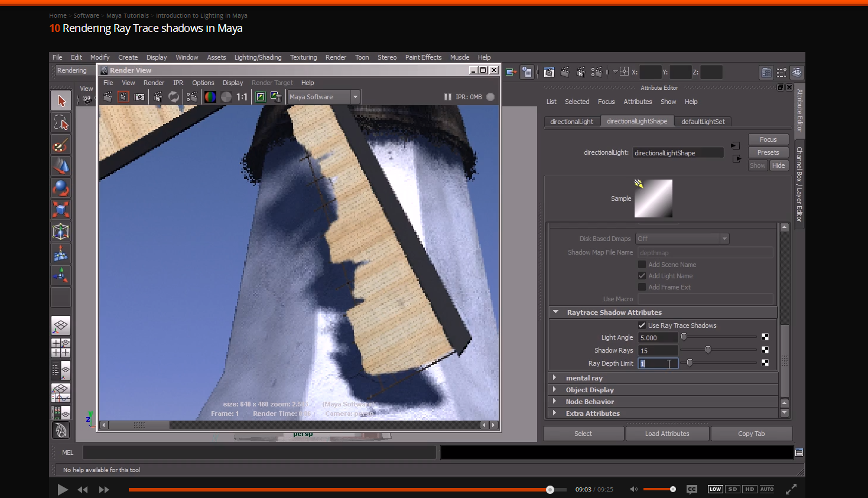The width and height of the screenshot is (868, 498).
Task: Expand the Extra Attributes section
Action: tap(554, 413)
